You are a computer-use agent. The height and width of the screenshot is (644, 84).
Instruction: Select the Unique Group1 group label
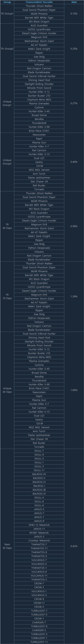click(7, 103)
